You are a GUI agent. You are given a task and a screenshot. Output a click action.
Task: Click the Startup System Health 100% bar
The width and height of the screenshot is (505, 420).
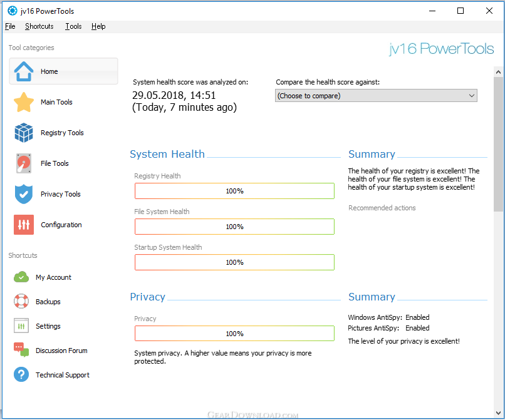(x=234, y=262)
